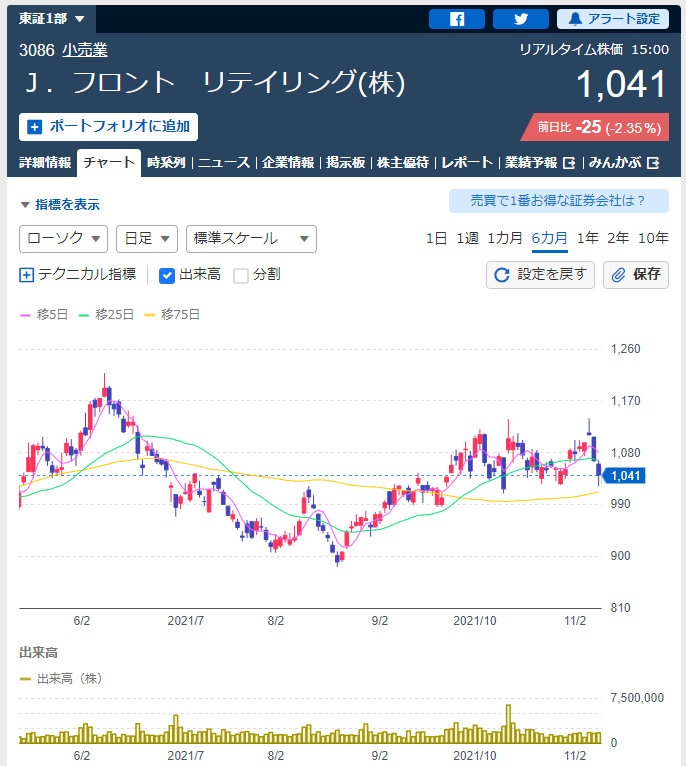Click the 前日比 -25 change badge
The height and width of the screenshot is (766, 686).
[595, 128]
